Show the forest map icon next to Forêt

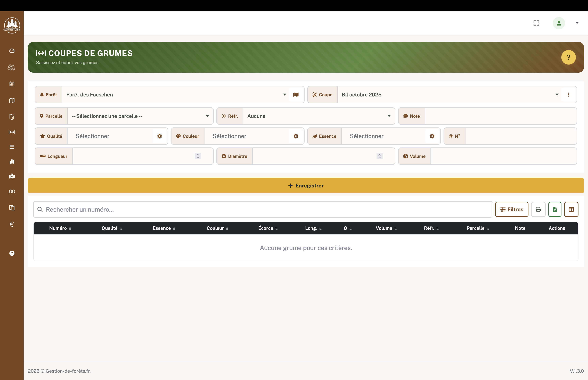(296, 95)
